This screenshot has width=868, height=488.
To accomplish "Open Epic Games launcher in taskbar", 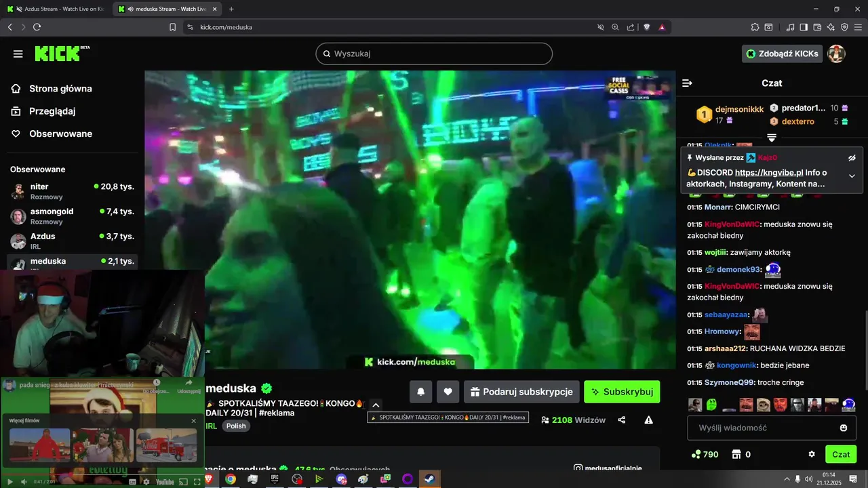I will [275, 479].
